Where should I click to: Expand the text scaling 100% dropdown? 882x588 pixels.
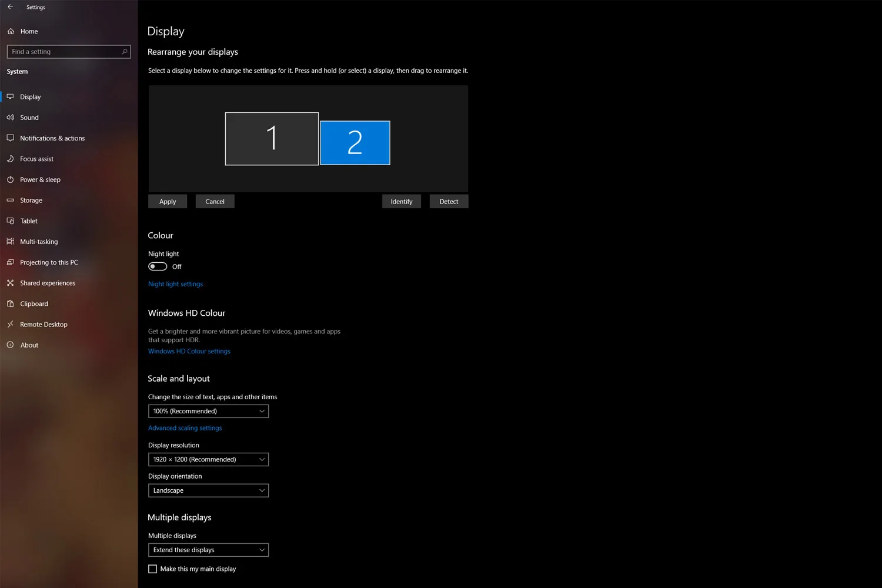pyautogui.click(x=208, y=411)
